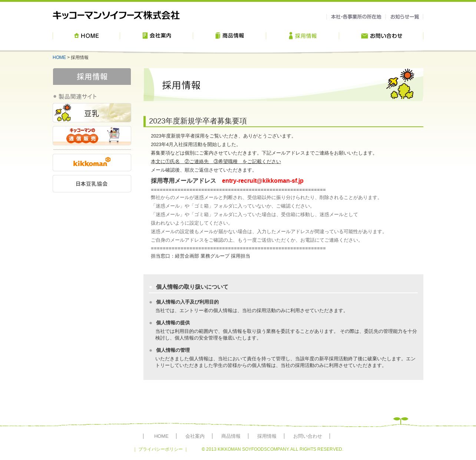Click the キッコーマンソイフーズ株式会社 logo
476x460 pixels.
pyautogui.click(x=116, y=15)
